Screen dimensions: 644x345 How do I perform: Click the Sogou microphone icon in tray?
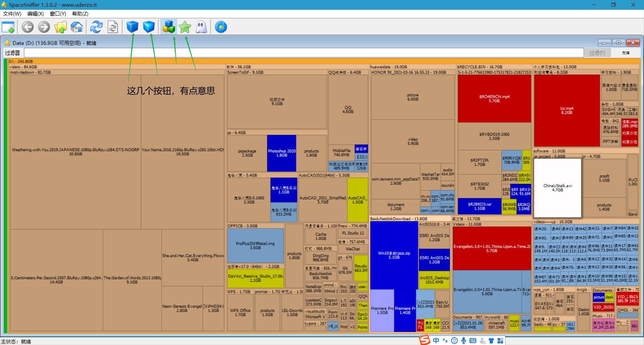pyautogui.click(x=464, y=341)
